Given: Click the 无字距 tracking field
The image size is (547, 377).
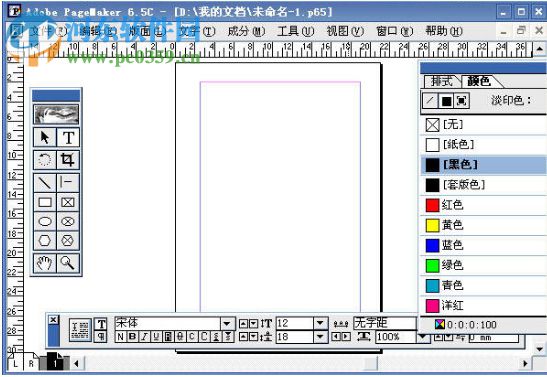Looking at the screenshot, I should [385, 323].
